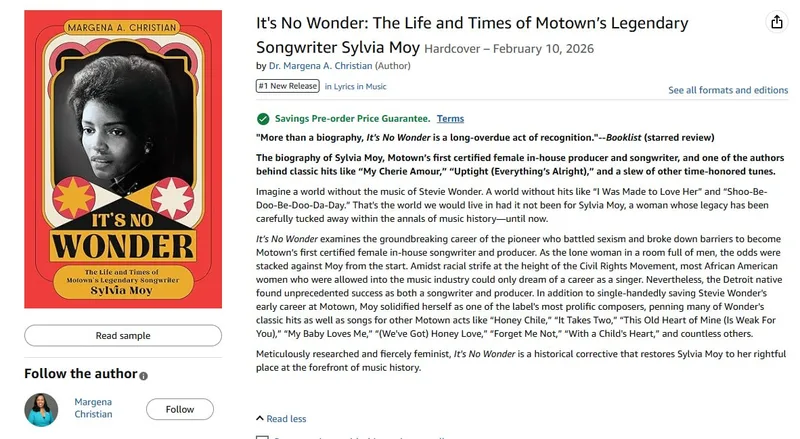The width and height of the screenshot is (800, 439).
Task: Click the Read sample button
Action: pyautogui.click(x=123, y=335)
